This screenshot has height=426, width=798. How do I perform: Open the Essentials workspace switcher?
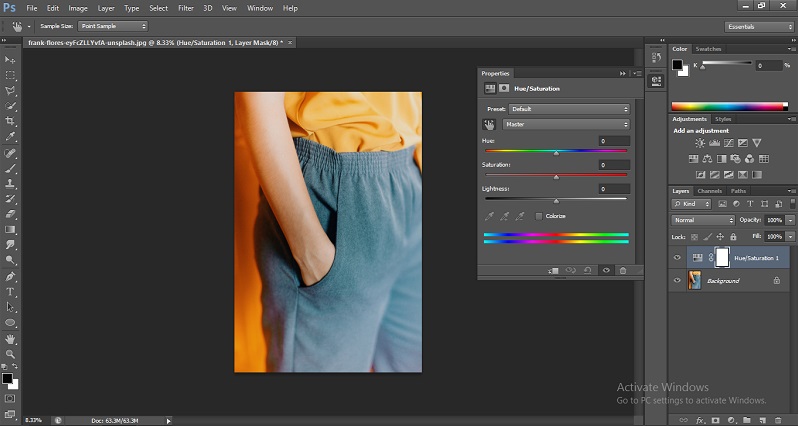[x=759, y=27]
